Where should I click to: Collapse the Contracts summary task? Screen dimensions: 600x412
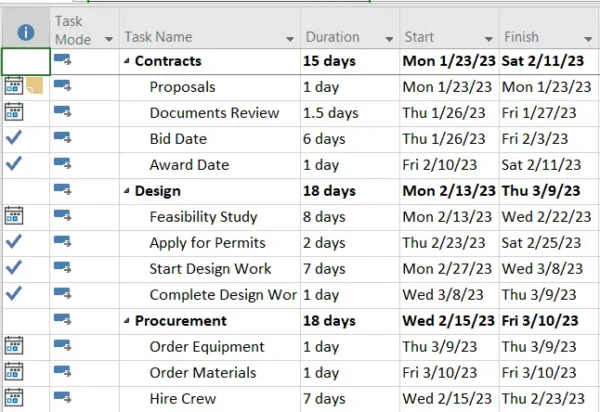point(127,61)
